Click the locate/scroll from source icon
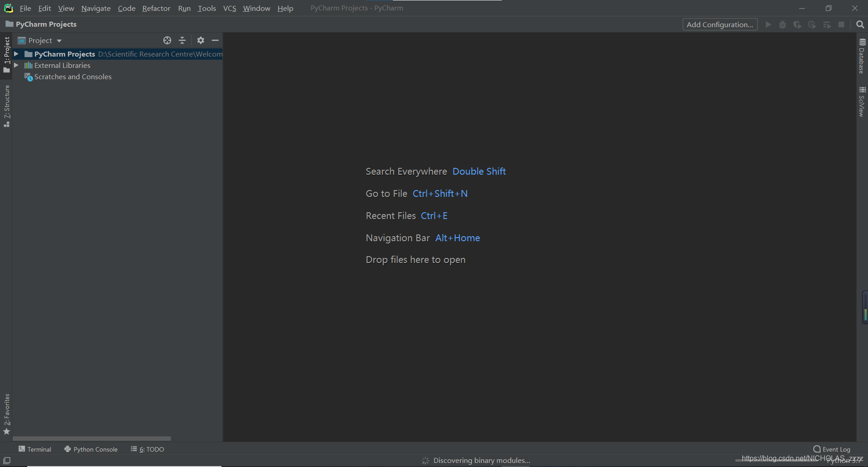The image size is (868, 467). coord(167,40)
